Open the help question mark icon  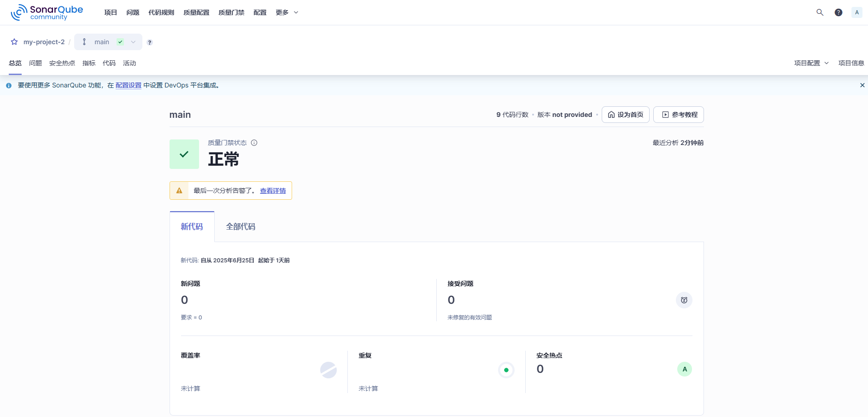click(x=838, y=12)
